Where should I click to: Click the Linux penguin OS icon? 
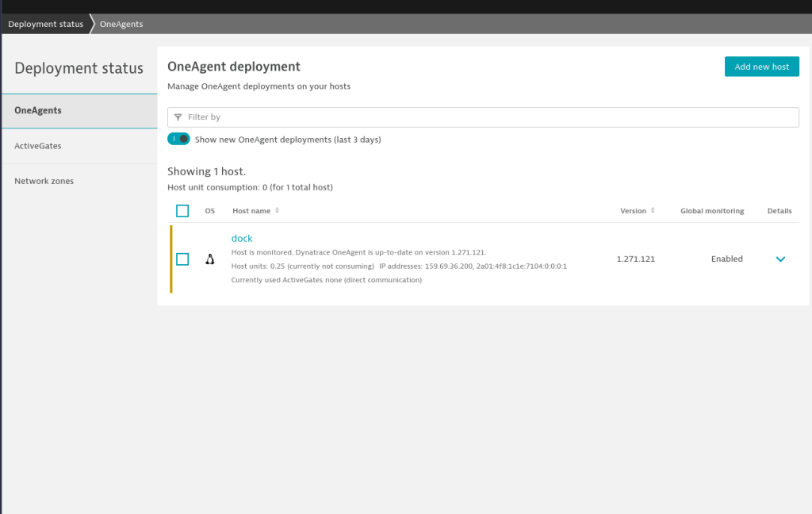click(209, 259)
